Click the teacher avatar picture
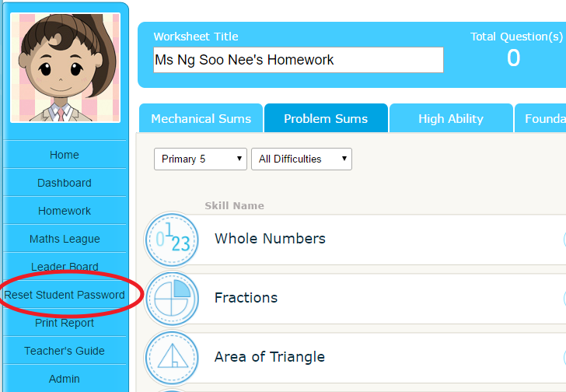 65,68
